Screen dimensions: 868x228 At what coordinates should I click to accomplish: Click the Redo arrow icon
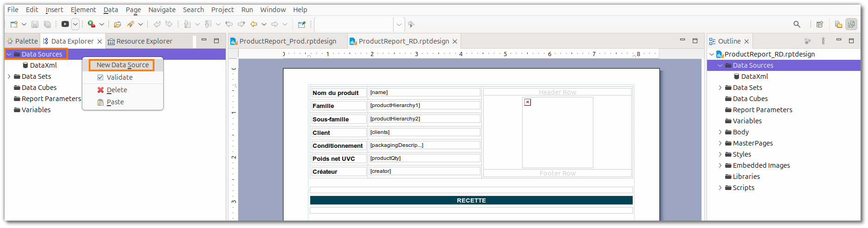pos(169,24)
